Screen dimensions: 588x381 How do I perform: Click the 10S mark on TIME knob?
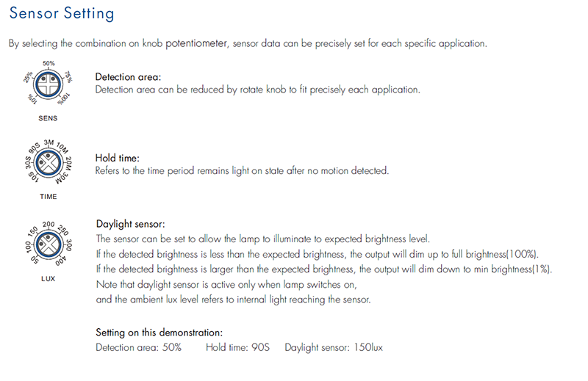click(33, 177)
